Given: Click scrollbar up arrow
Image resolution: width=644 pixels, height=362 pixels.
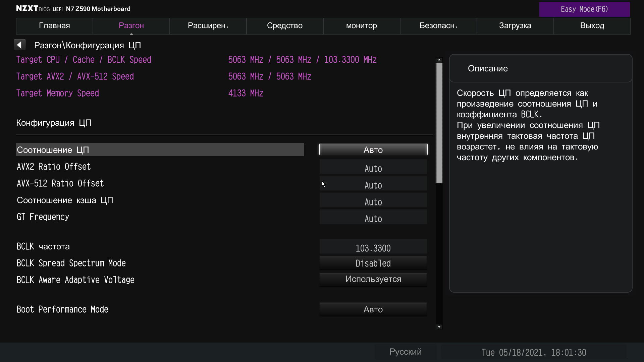Looking at the screenshot, I should tap(439, 60).
